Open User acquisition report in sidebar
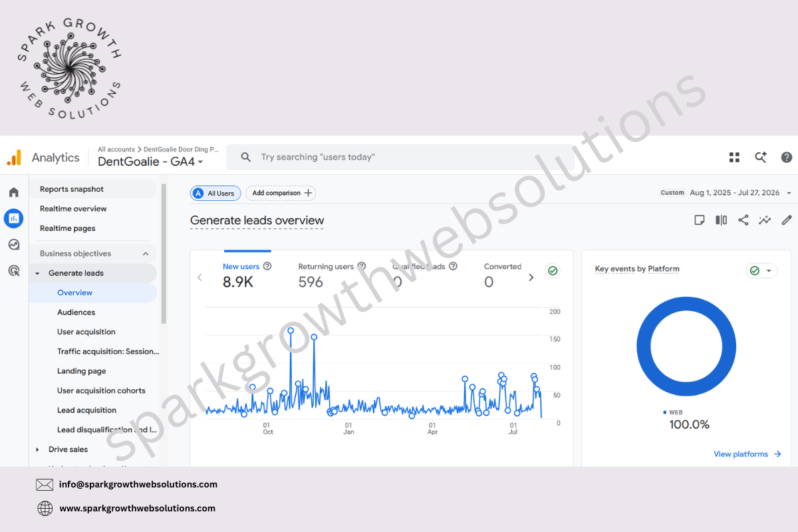Image resolution: width=798 pixels, height=532 pixels. [x=86, y=332]
